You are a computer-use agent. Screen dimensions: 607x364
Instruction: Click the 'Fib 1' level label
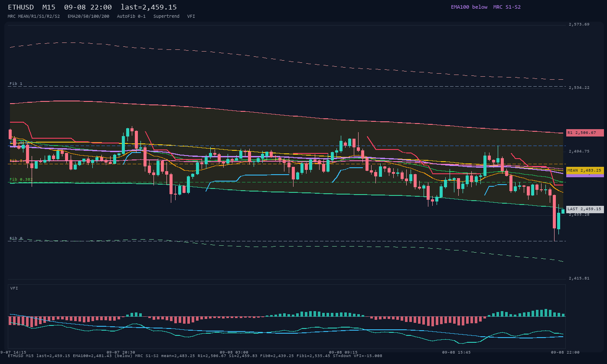coord(16,84)
